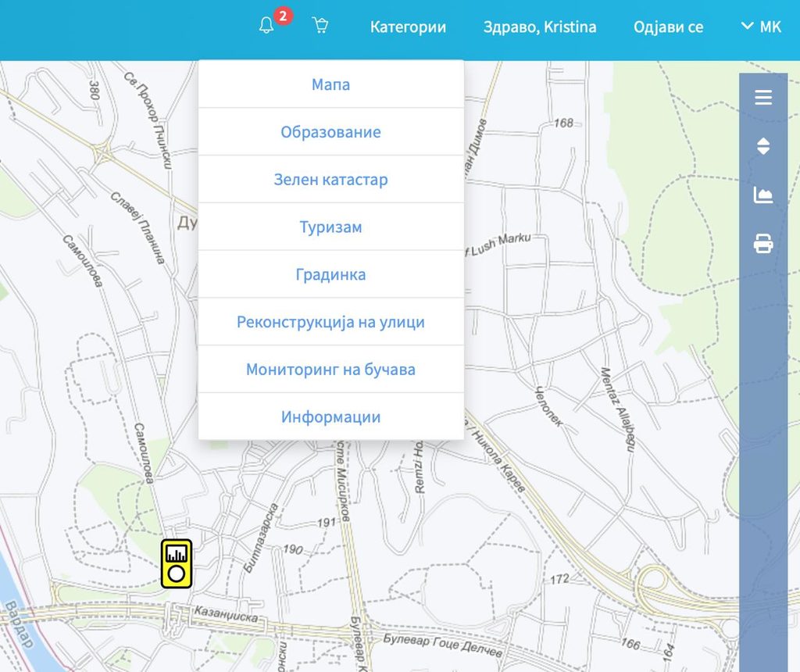The height and width of the screenshot is (672, 800).
Task: Click the elevation number 380 on map
Action: (95, 90)
